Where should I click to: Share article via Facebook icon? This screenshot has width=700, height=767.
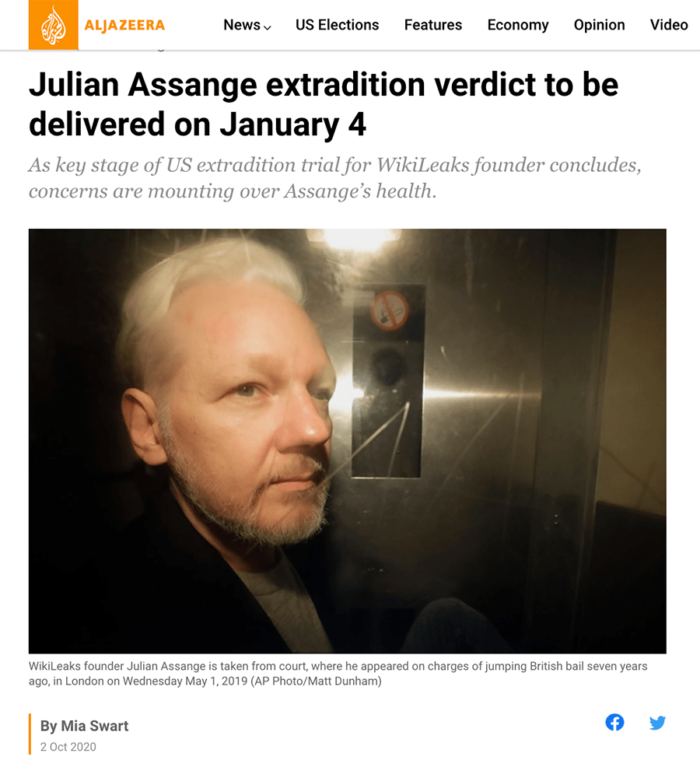click(614, 722)
